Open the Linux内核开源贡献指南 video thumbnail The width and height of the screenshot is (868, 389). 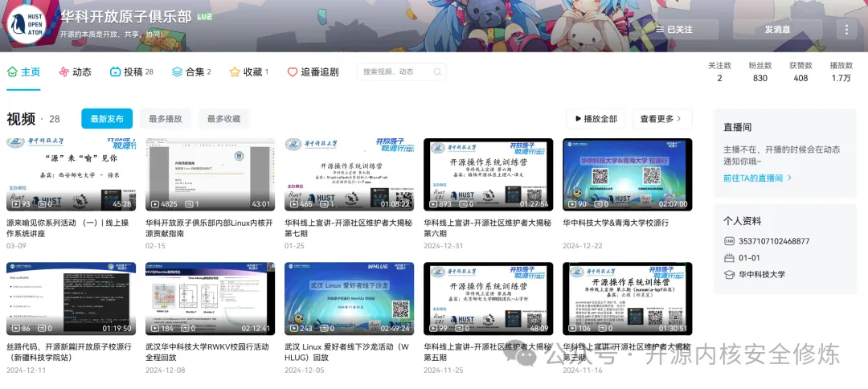(x=210, y=174)
